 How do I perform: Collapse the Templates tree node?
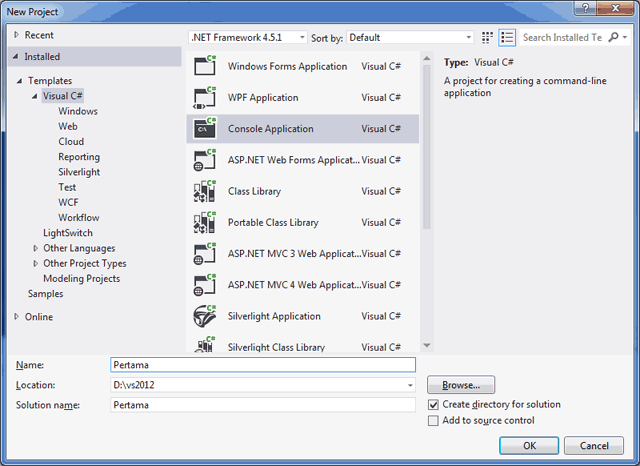(19, 80)
